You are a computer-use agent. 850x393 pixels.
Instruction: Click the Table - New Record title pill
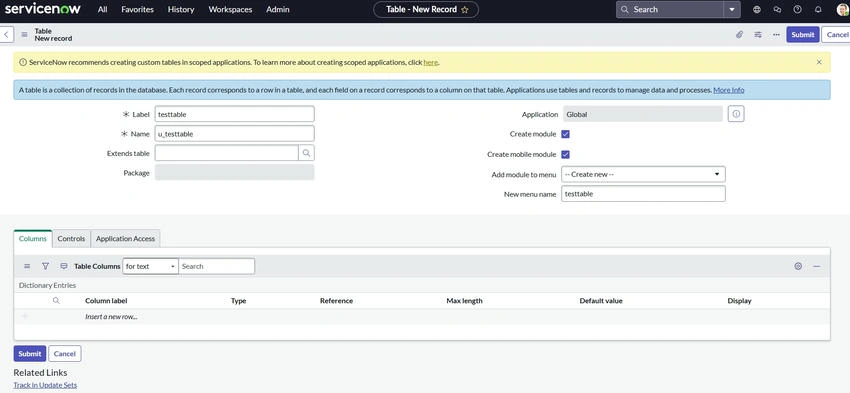pos(426,10)
